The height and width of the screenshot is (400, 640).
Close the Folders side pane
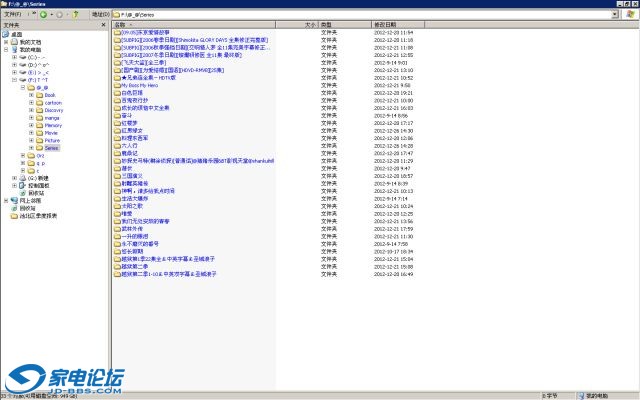(x=105, y=25)
